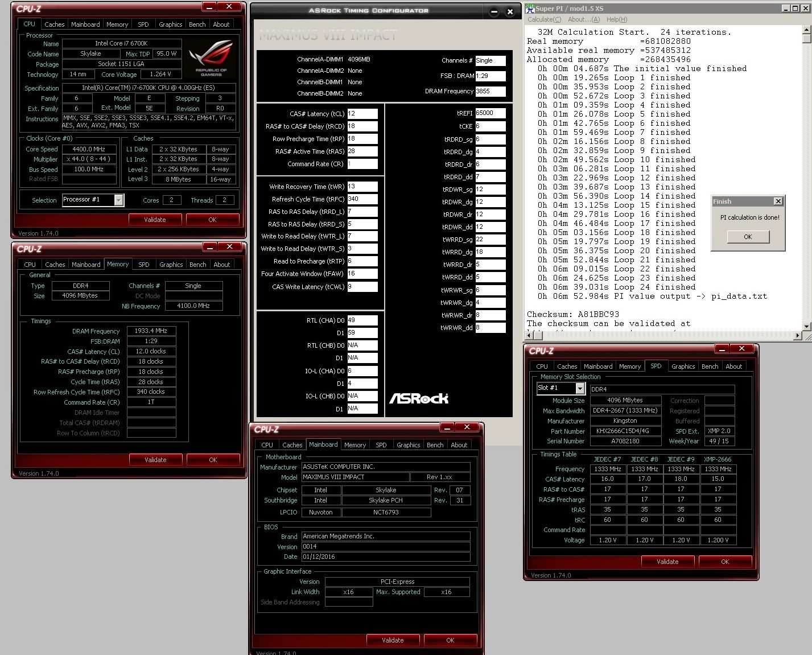Click Validate in the Memory tab window
The height and width of the screenshot is (655, 812).
(155, 460)
